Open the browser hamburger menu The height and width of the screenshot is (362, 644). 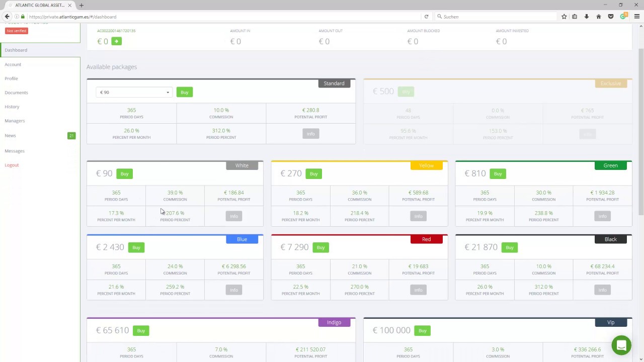636,17
